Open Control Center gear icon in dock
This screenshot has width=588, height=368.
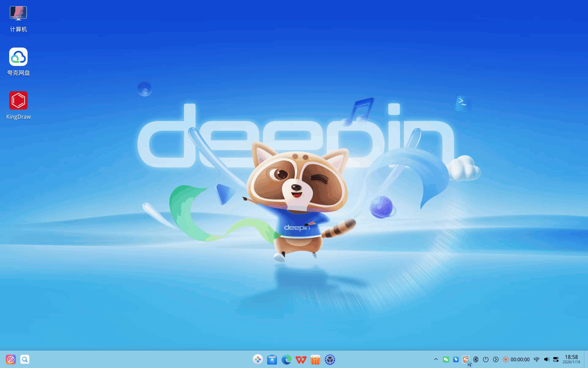point(330,359)
